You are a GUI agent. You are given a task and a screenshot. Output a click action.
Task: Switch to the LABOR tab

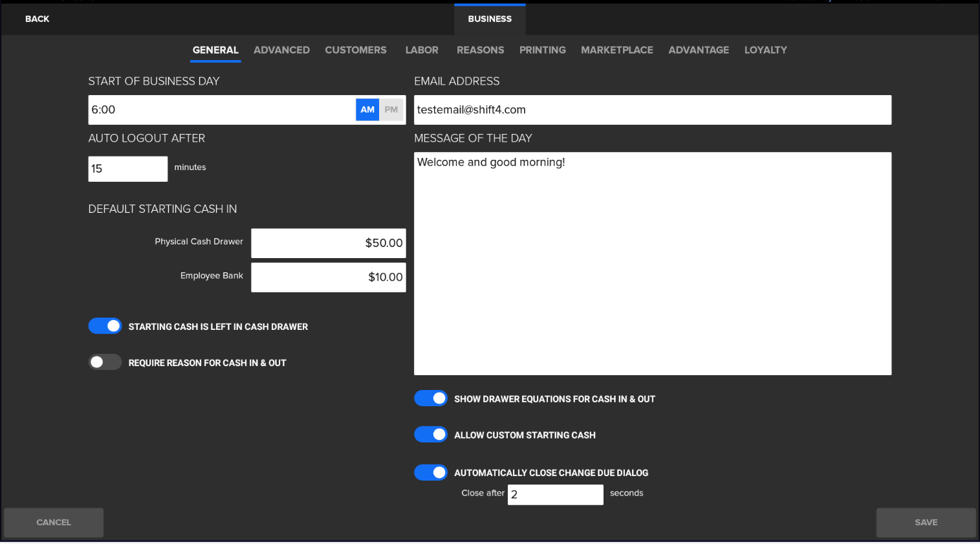422,50
